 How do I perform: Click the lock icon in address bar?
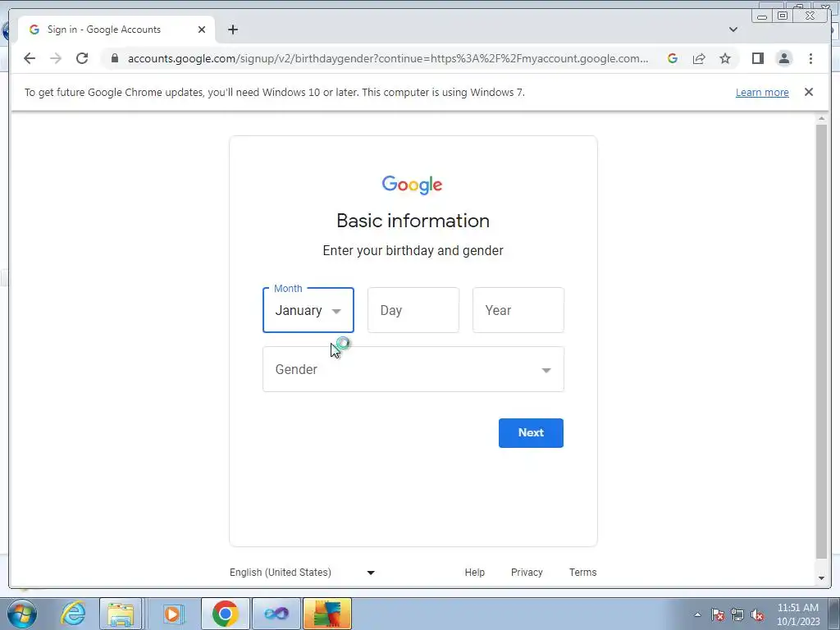[114, 58]
